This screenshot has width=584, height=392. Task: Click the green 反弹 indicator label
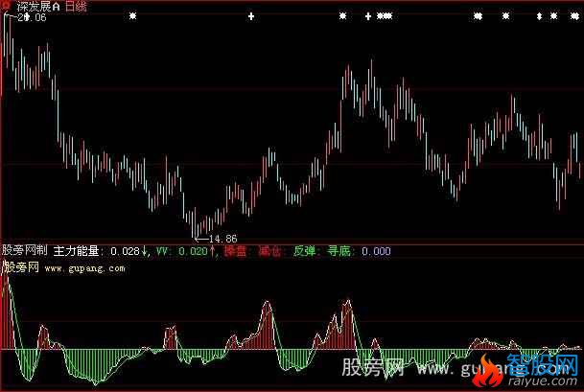coord(305,251)
